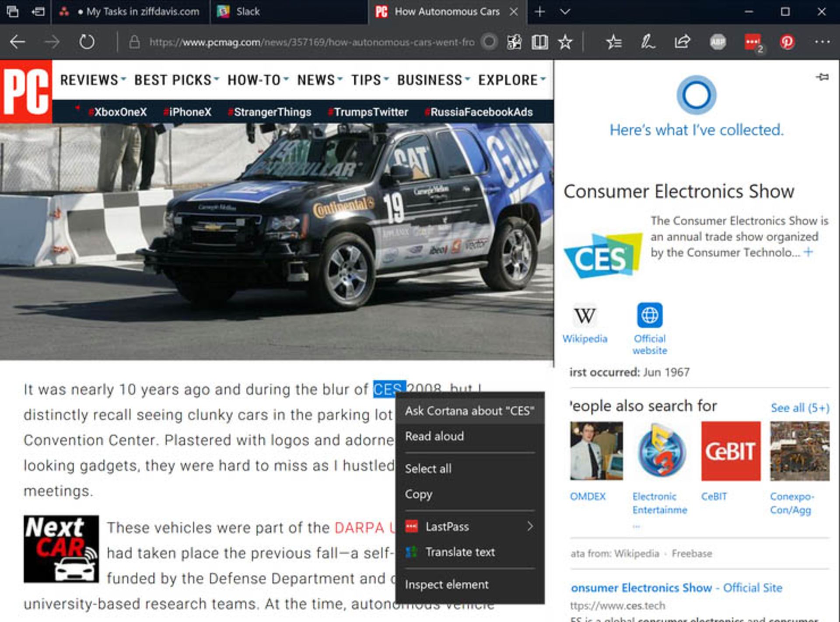Viewport: 840px width, 622px height.
Task: Expand LastPass submenu in context menu
Action: (470, 527)
